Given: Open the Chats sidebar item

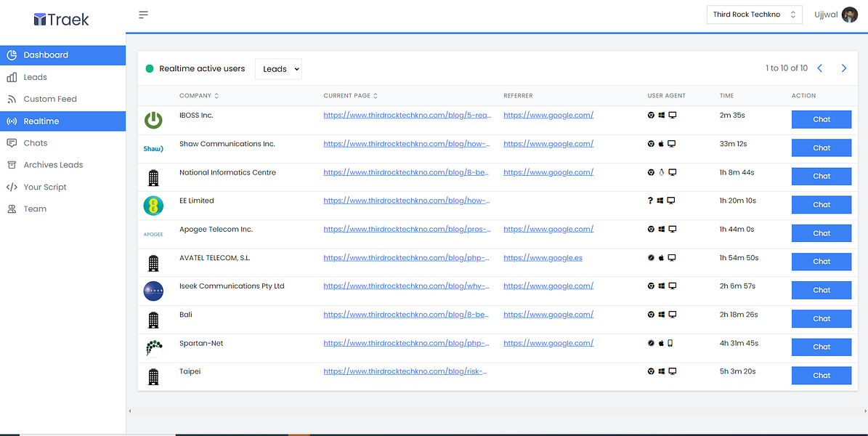Looking at the screenshot, I should [x=62, y=143].
